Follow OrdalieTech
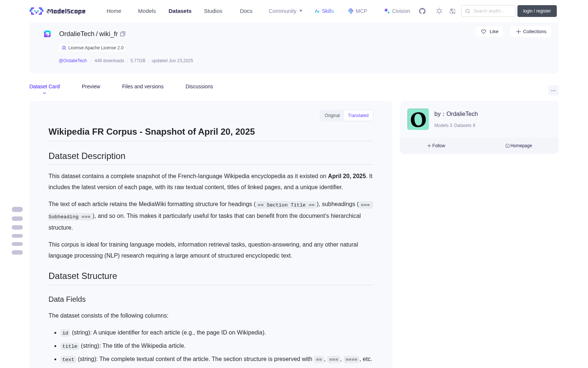The width and height of the screenshot is (588, 368). tap(436, 146)
